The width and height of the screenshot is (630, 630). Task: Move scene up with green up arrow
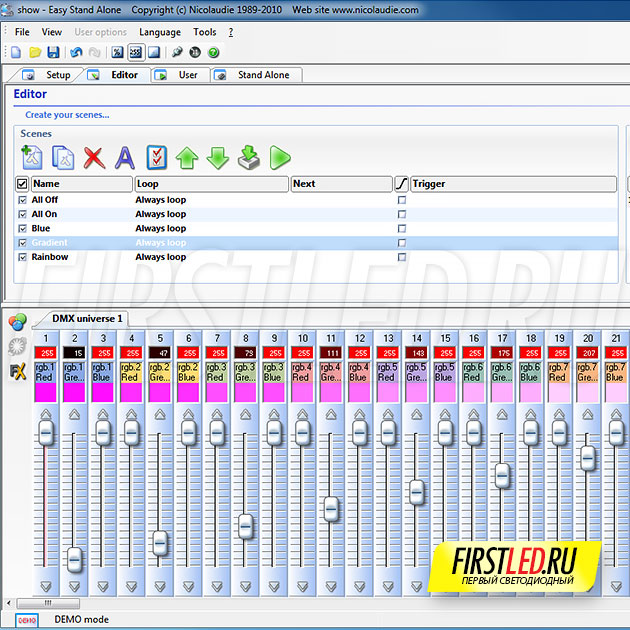coord(186,157)
